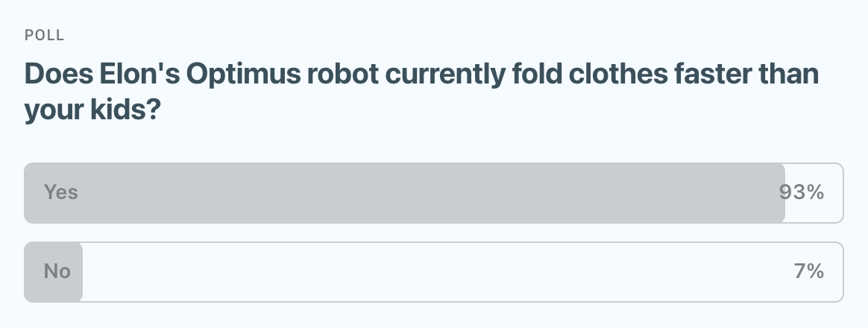Click the 93% result percentage
This screenshot has height=328, width=868.
[802, 192]
